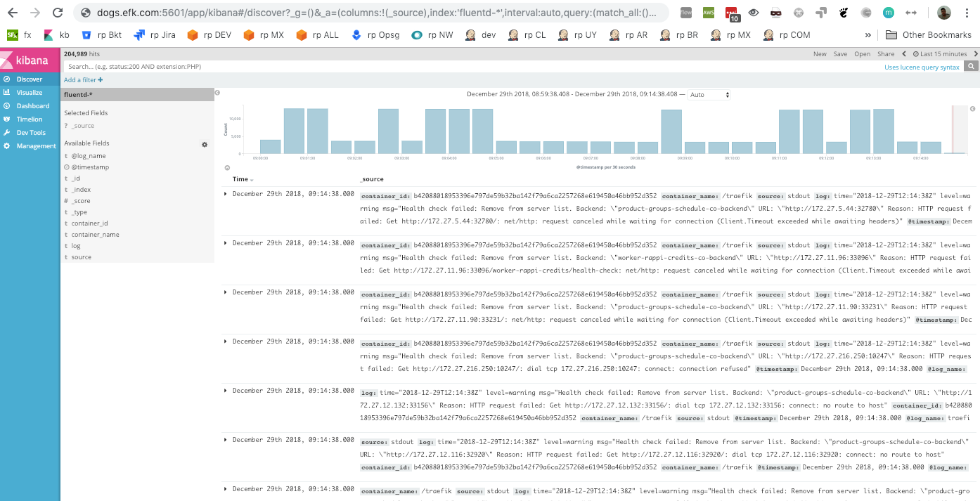Click the Kibana logo

(30, 60)
